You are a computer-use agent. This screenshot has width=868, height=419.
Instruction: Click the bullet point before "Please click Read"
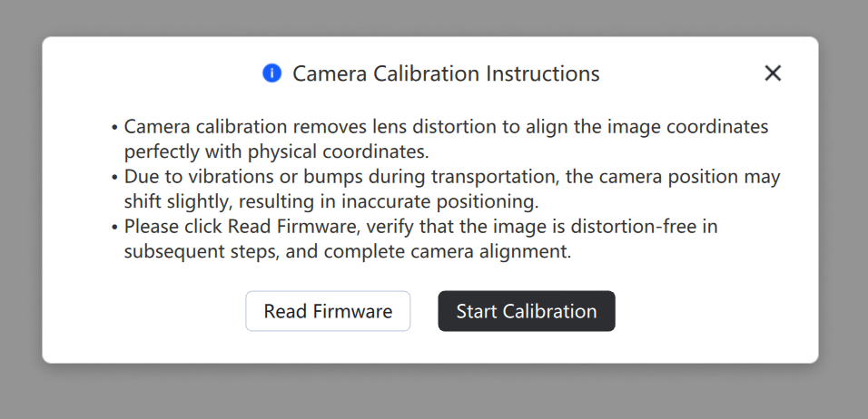point(115,228)
